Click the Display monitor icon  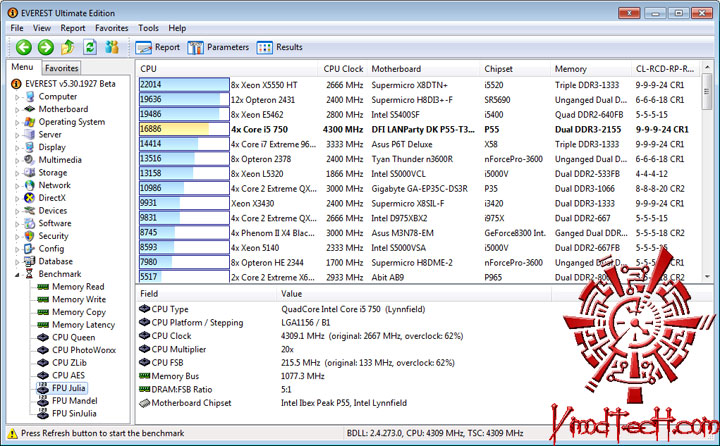point(30,147)
